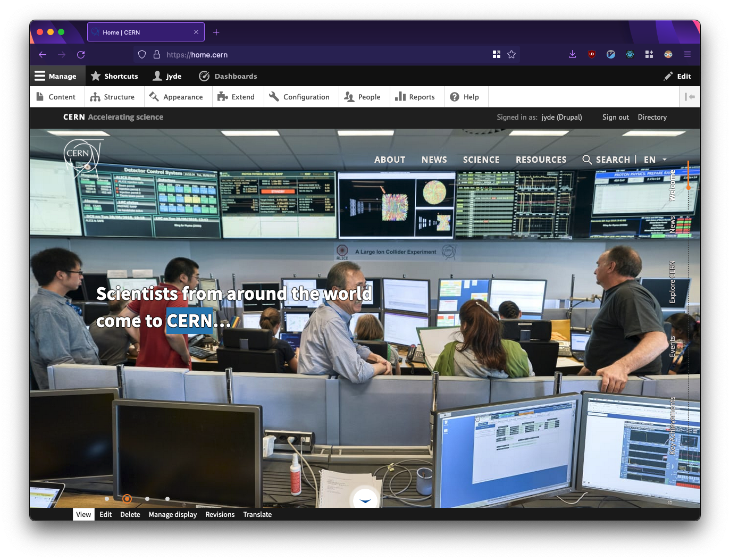Open Dashboards in the admin toolbar

(228, 76)
